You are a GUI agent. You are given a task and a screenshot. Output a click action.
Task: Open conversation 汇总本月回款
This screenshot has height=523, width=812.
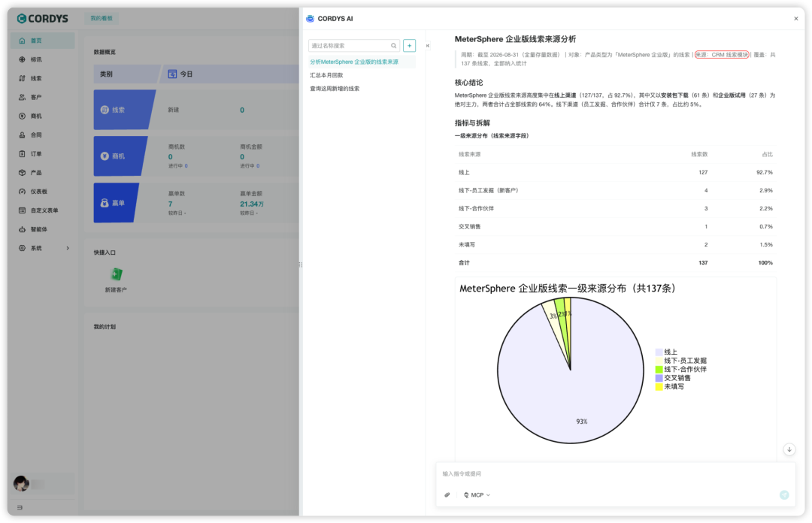[361, 75]
